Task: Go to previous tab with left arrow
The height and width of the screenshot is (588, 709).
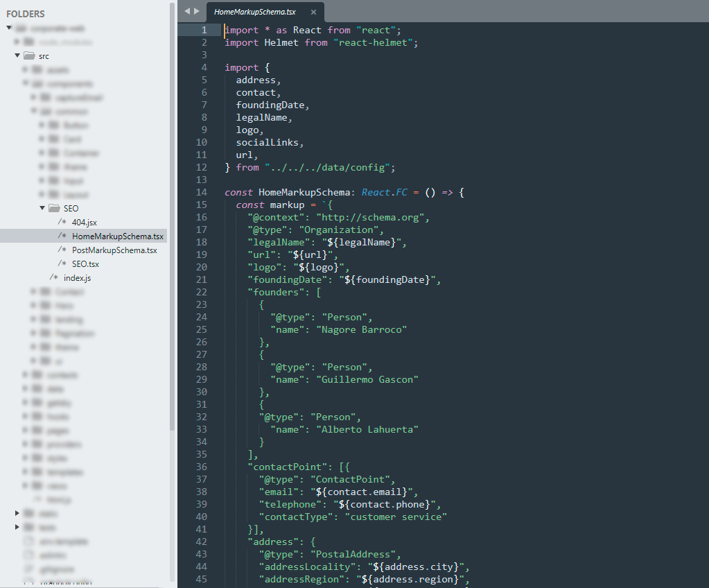Action: coord(187,11)
